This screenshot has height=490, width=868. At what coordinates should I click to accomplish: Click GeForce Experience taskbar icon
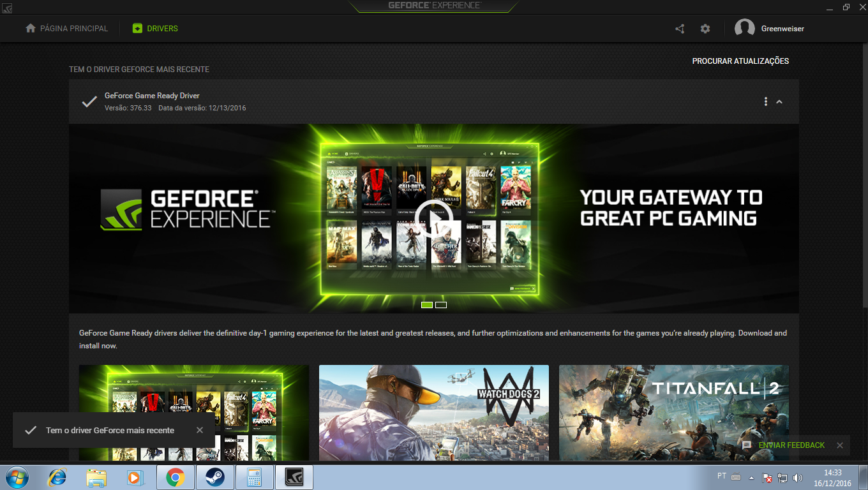coord(294,477)
